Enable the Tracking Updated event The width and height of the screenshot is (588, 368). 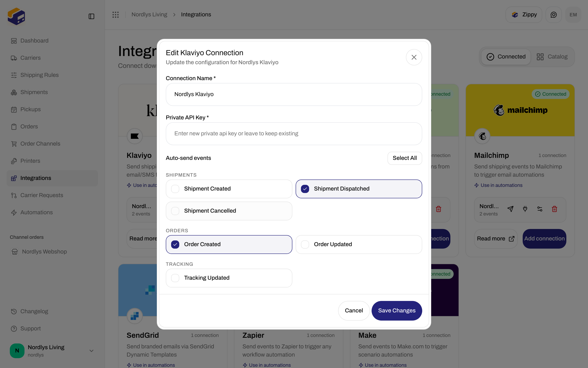tap(229, 278)
